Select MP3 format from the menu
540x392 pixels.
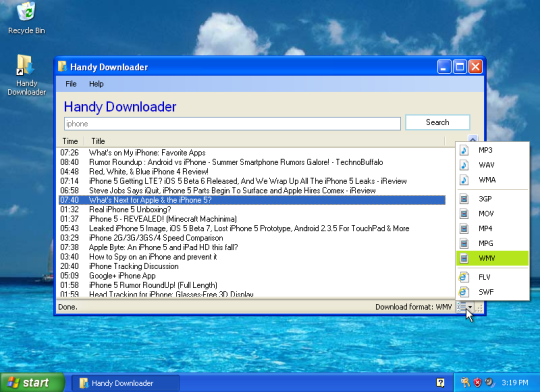[492, 150]
